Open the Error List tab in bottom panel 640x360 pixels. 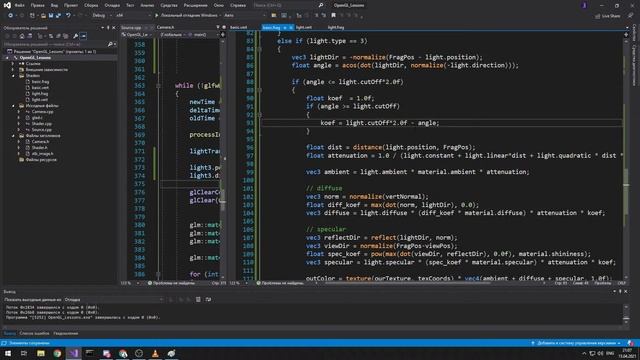34,333
